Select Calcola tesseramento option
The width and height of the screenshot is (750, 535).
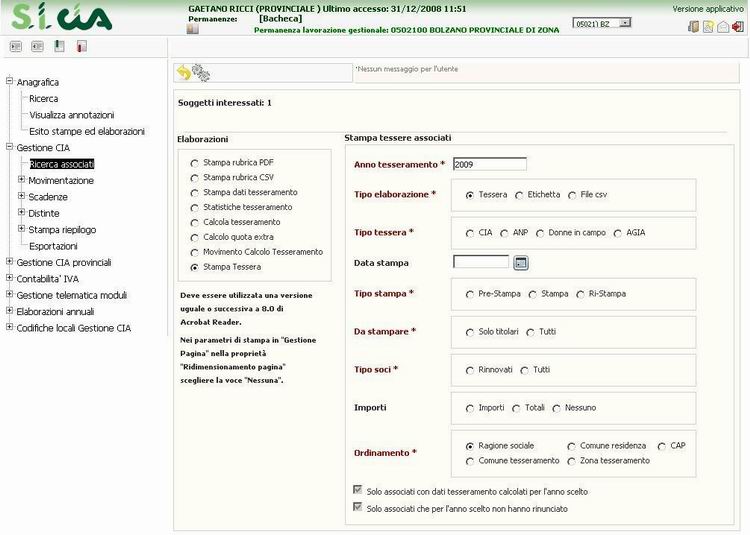point(194,223)
